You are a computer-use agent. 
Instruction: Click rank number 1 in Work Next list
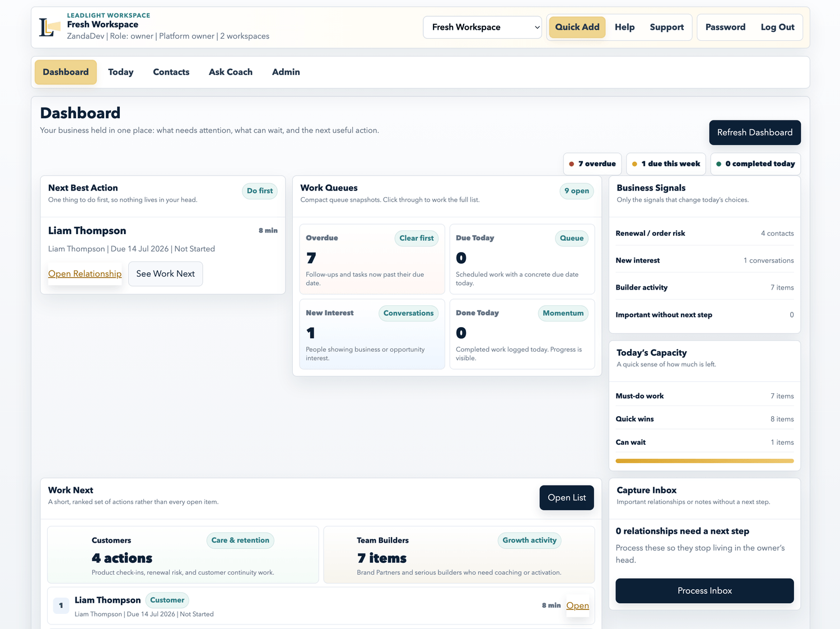[x=61, y=605]
